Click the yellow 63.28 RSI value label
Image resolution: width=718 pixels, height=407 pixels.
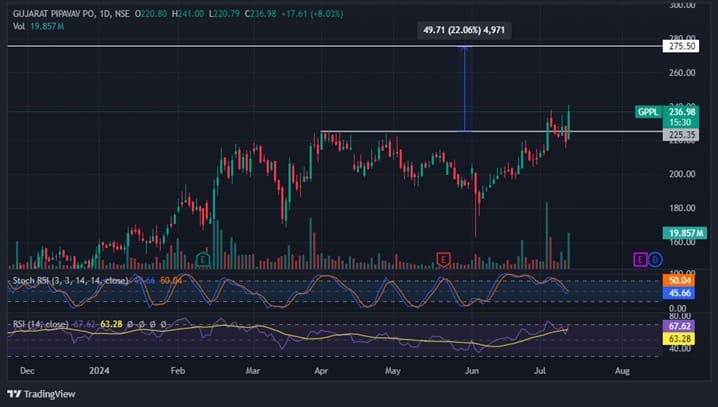[x=682, y=337]
